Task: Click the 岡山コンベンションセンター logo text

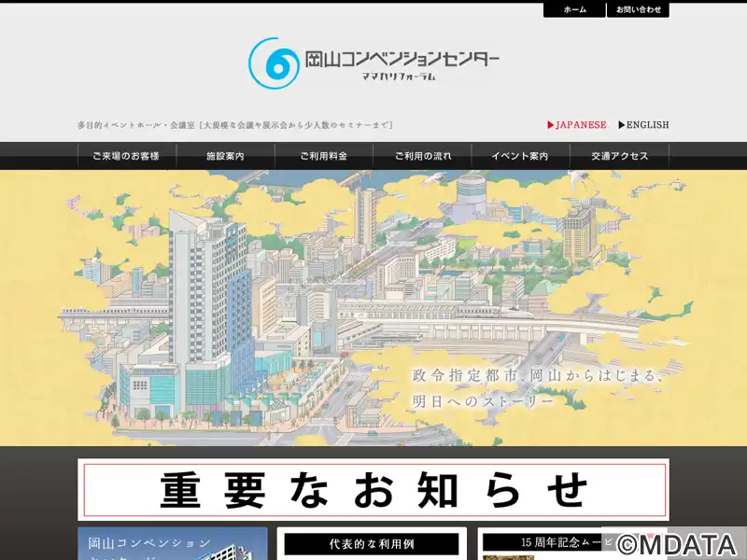Action: tap(402, 59)
